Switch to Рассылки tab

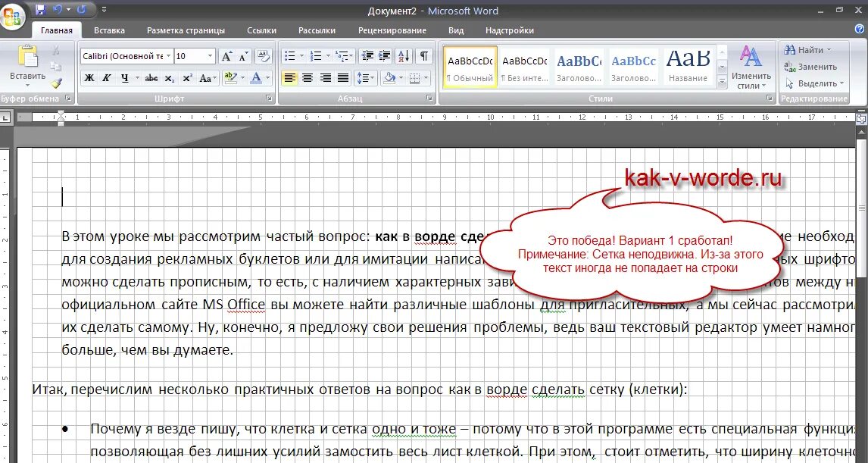tap(317, 30)
